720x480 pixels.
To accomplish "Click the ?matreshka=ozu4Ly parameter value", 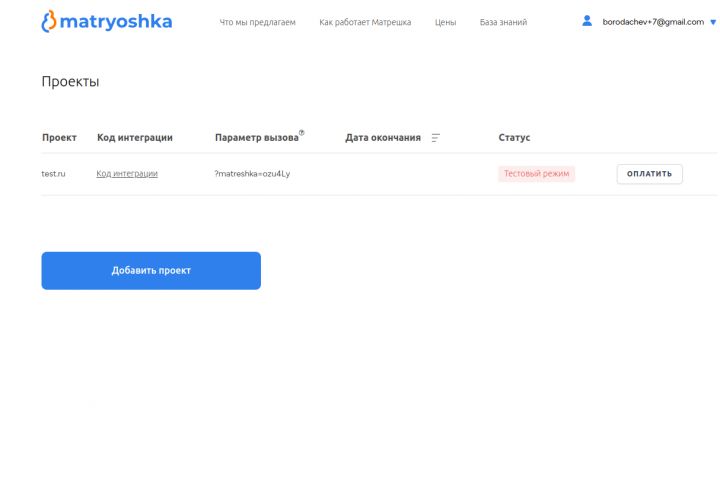I will coord(252,174).
